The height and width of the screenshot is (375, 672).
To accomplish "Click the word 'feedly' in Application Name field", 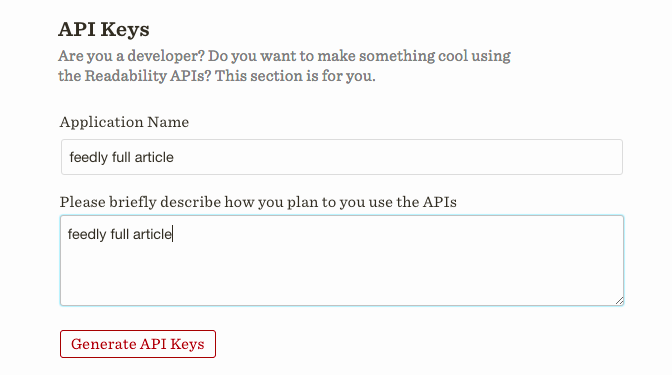I will [x=88, y=157].
